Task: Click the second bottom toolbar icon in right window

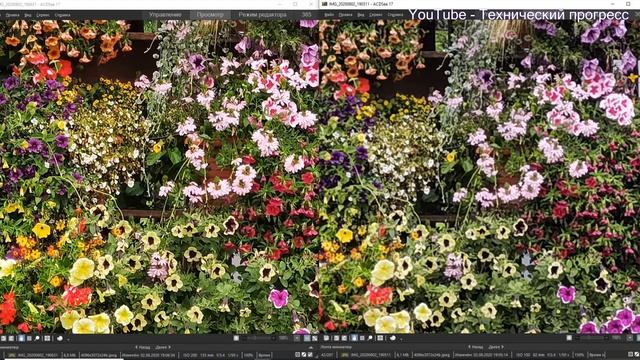Action: (336, 338)
